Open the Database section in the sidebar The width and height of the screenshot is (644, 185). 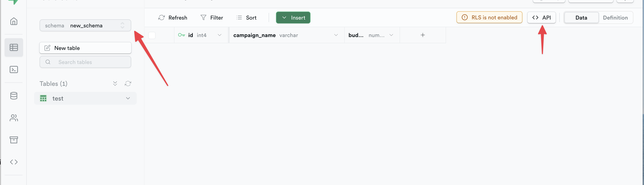click(x=14, y=95)
